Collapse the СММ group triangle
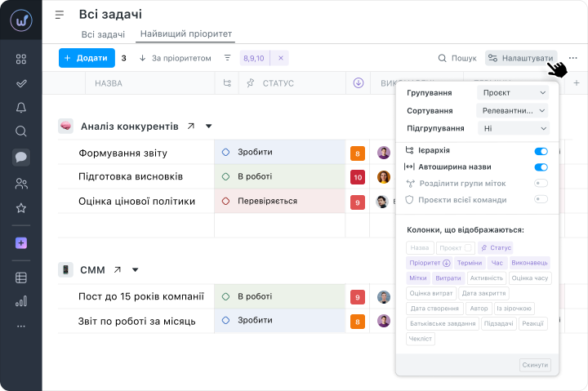This screenshot has width=588, height=391. pyautogui.click(x=136, y=269)
